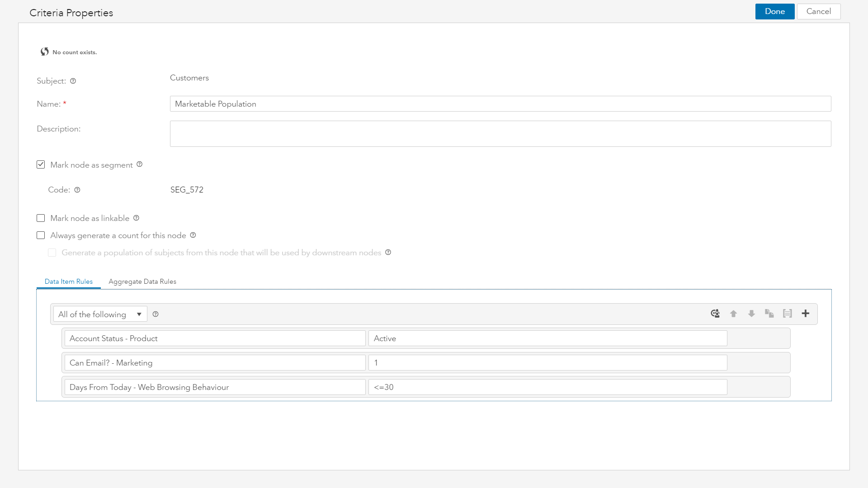This screenshot has height=488, width=868.
Task: Uncheck Mark node as segment
Action: [41, 164]
